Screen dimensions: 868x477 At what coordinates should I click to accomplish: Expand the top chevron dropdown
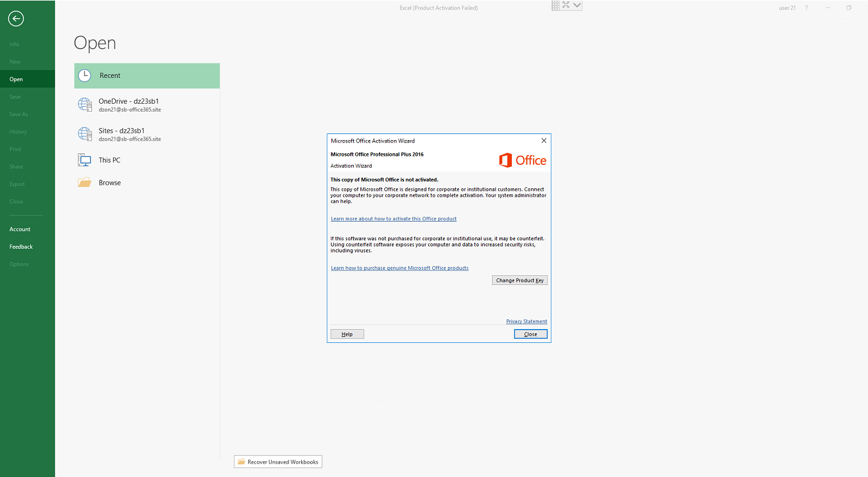point(577,5)
